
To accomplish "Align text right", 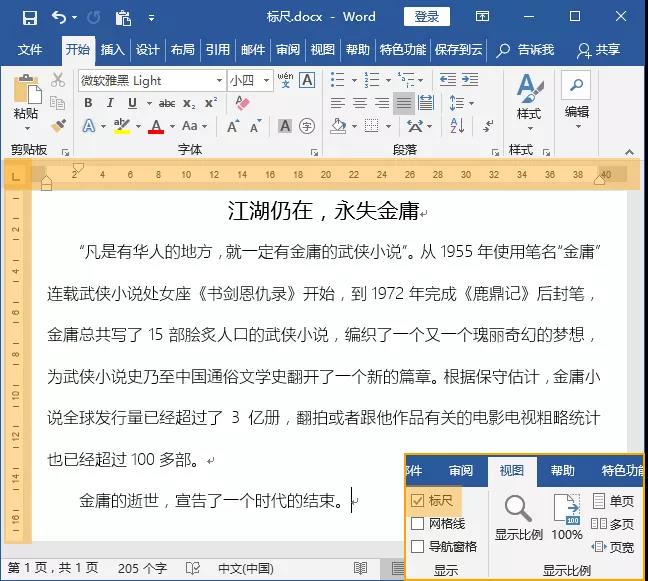I will 381,102.
